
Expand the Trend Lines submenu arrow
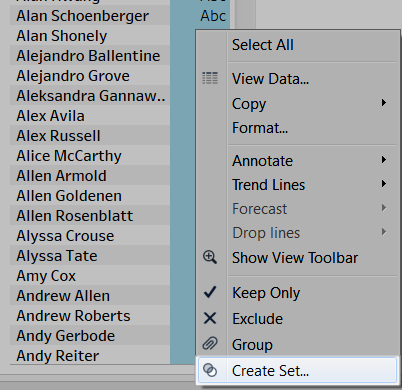(384, 184)
